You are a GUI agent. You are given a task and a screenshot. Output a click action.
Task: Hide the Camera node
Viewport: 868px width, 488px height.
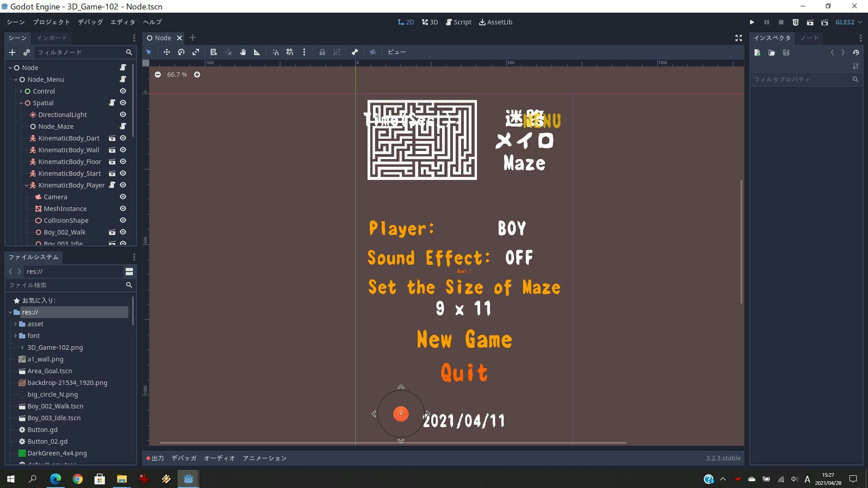click(123, 197)
